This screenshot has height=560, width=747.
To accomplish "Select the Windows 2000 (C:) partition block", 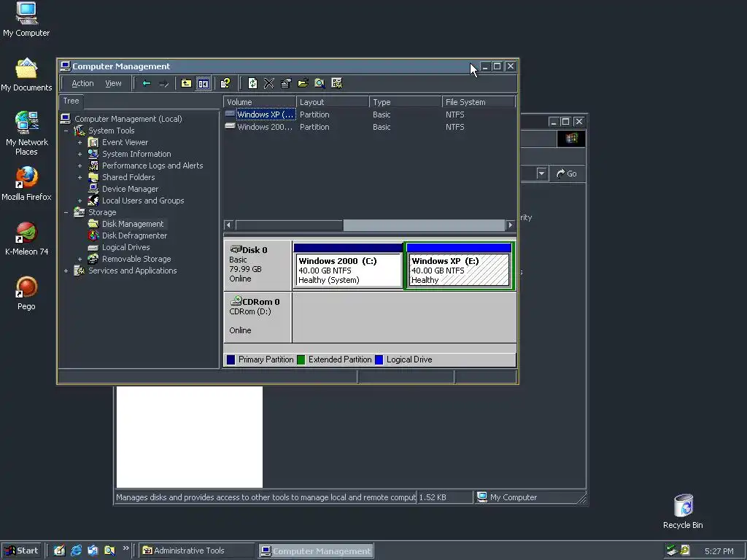I will click(x=348, y=265).
